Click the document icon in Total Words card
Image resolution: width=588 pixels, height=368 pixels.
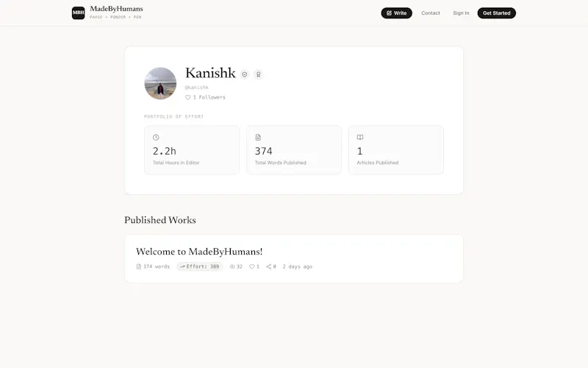258,138
